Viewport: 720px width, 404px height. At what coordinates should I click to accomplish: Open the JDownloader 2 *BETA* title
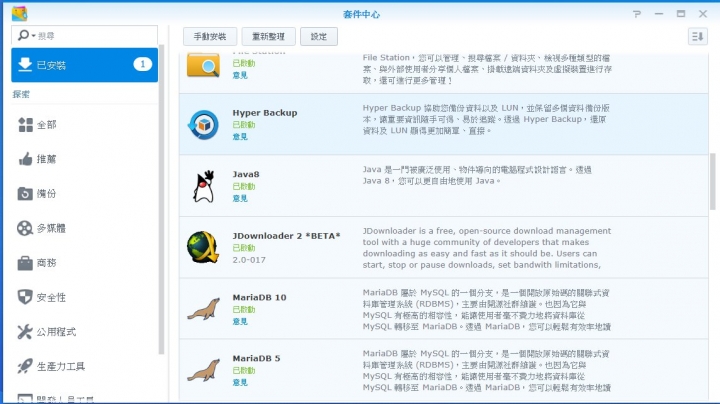pyautogui.click(x=286, y=236)
